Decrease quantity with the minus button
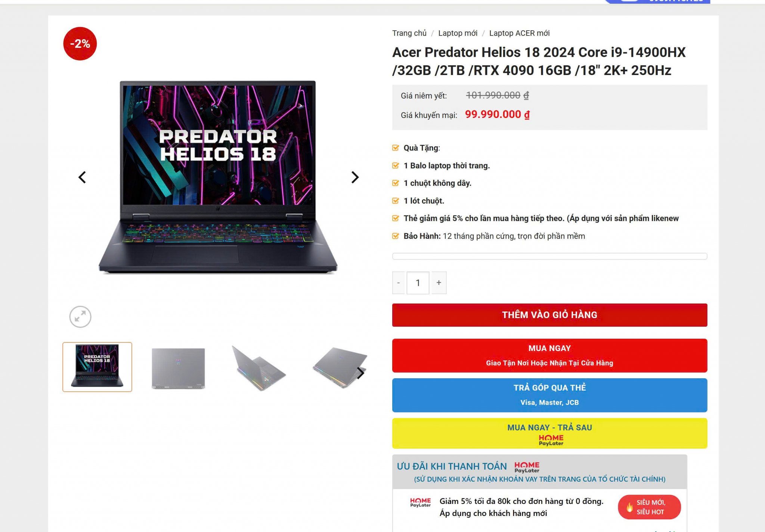 (399, 283)
